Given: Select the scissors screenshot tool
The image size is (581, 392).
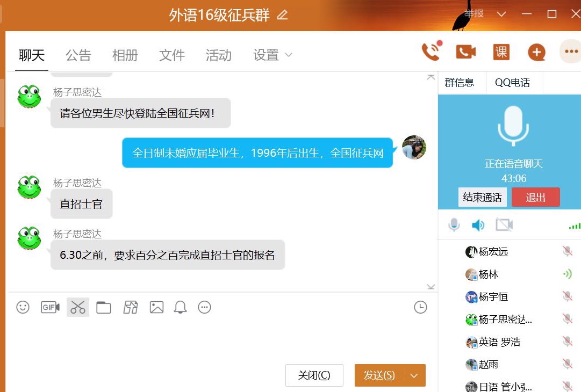Looking at the screenshot, I should (78, 307).
